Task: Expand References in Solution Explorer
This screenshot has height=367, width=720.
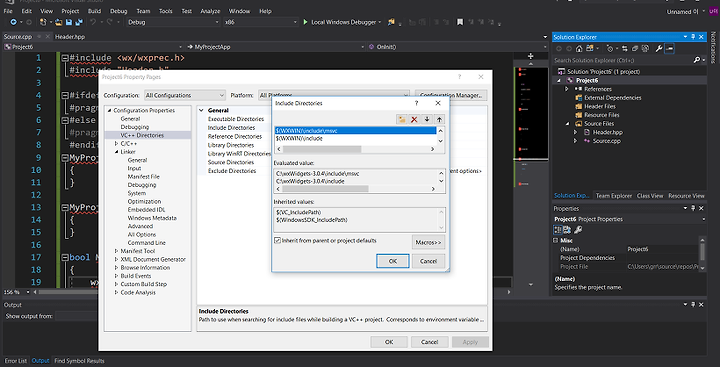Action: click(x=567, y=89)
